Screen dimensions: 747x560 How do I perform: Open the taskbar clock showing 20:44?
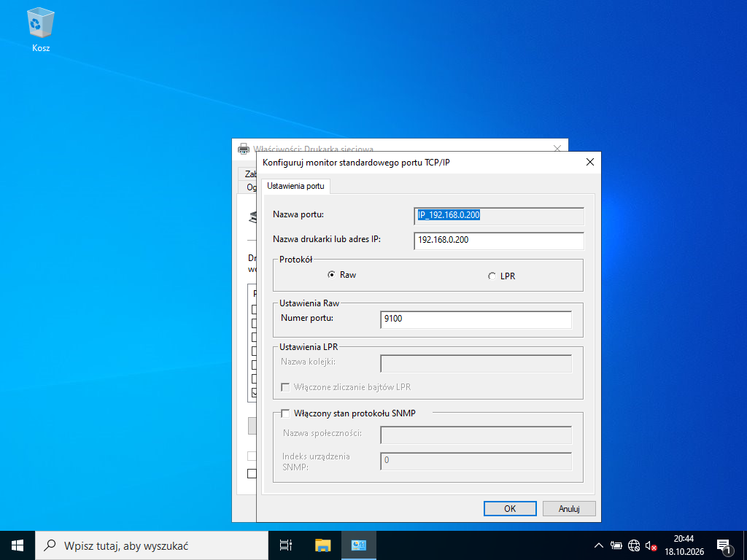(x=684, y=545)
